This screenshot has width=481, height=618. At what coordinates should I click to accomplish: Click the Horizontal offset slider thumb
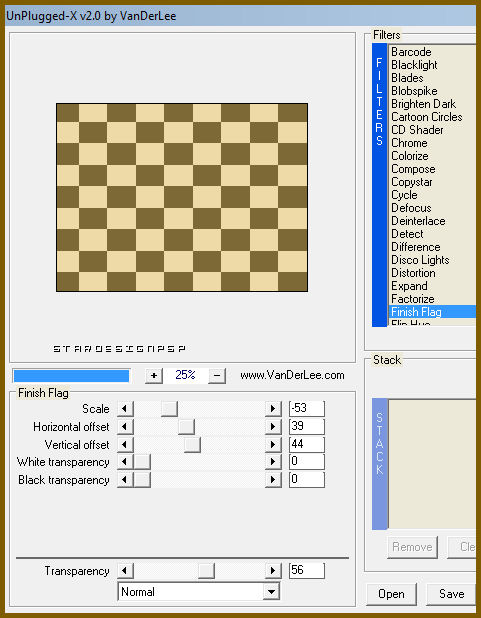pos(186,426)
